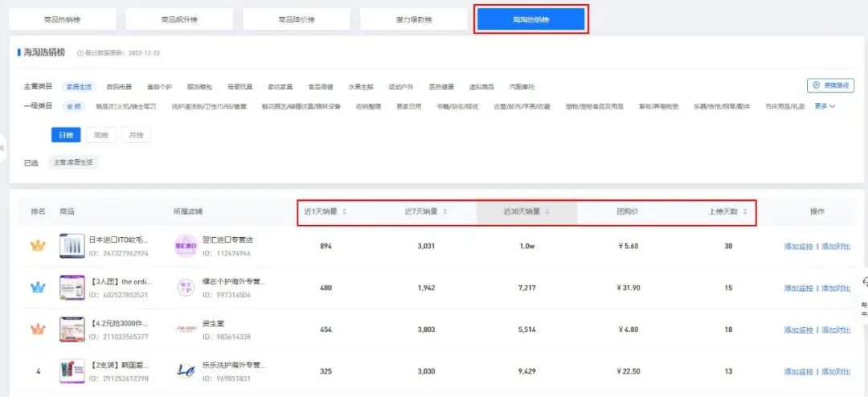Filter by 书籍/杂志/报纸 subcategory
Viewport: 868px width, 397px height.
457,106
